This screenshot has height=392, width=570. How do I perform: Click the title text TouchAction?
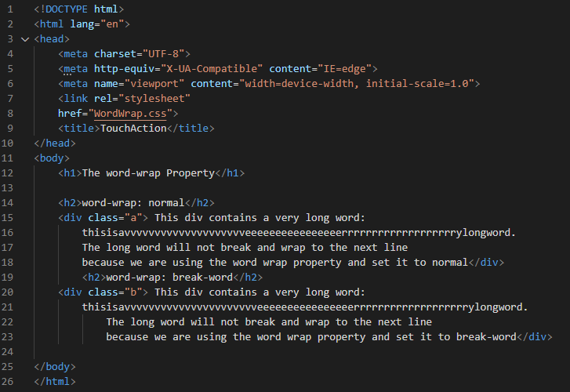(x=133, y=129)
